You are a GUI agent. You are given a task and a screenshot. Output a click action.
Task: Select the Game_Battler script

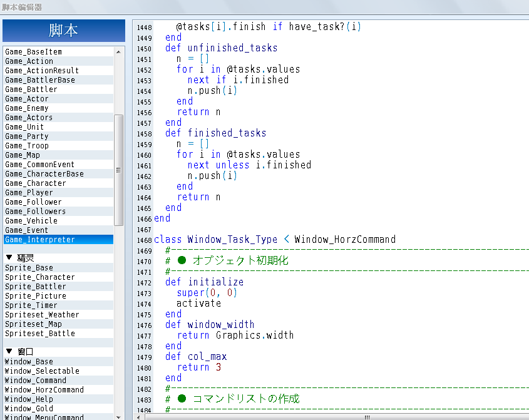tap(58, 90)
